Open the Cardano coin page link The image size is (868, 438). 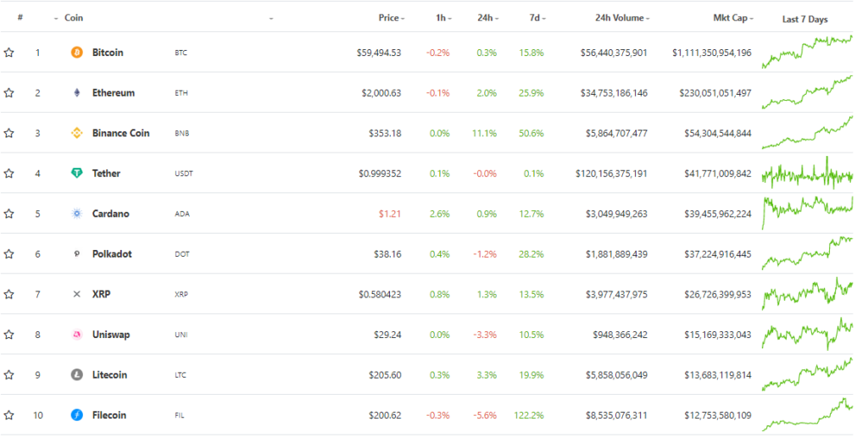point(111,213)
